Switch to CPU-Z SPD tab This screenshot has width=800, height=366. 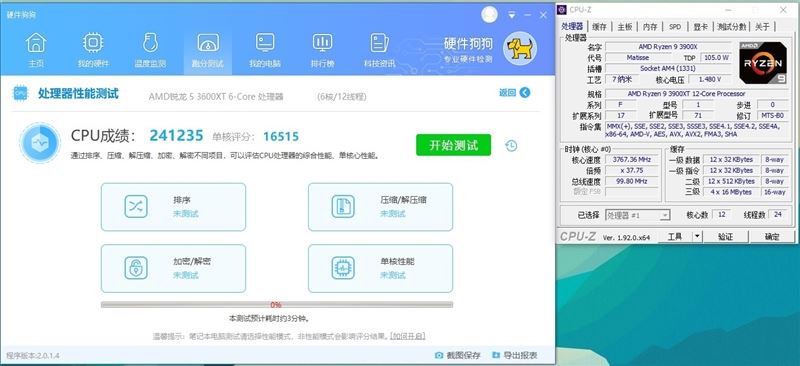pyautogui.click(x=675, y=27)
